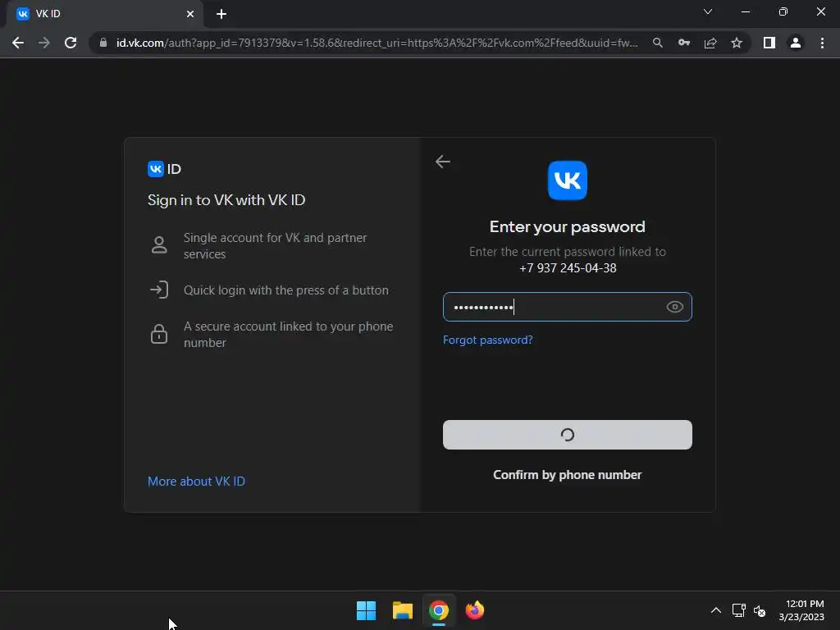Expand tab search chevron
Image resolution: width=840 pixels, height=630 pixels.
[708, 11]
